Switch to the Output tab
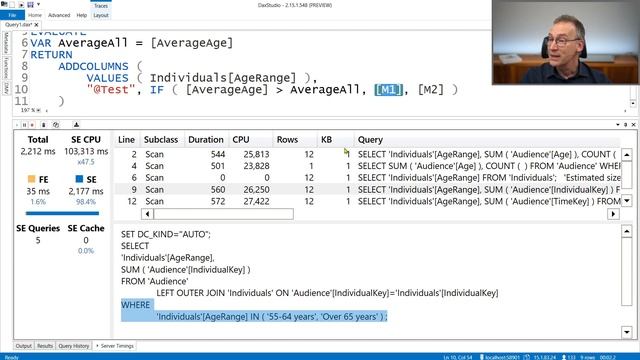This screenshot has height=360, width=640. 23,346
